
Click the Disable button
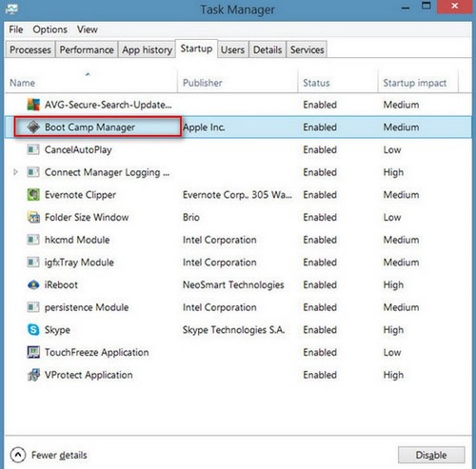pyautogui.click(x=431, y=455)
